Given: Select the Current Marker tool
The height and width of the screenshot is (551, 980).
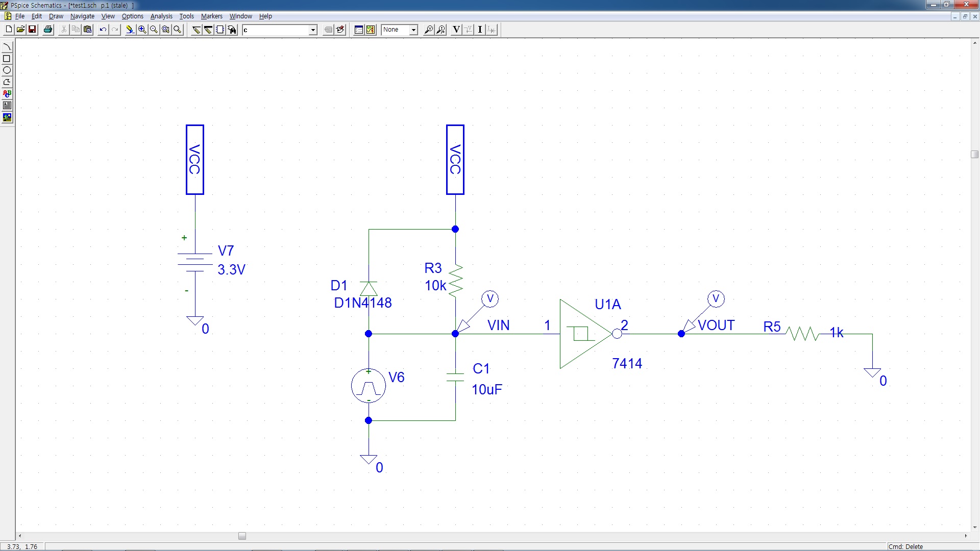Looking at the screenshot, I should coord(440,30).
